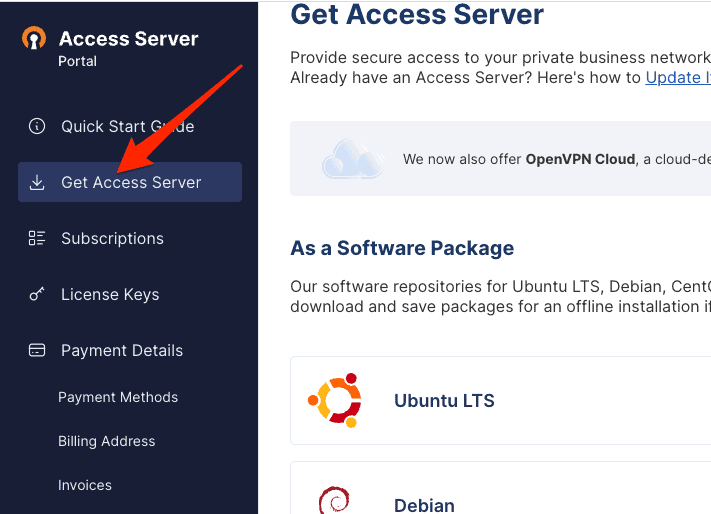Choose the Ubuntu LTS package option
This screenshot has width=711, height=514.
(444, 401)
